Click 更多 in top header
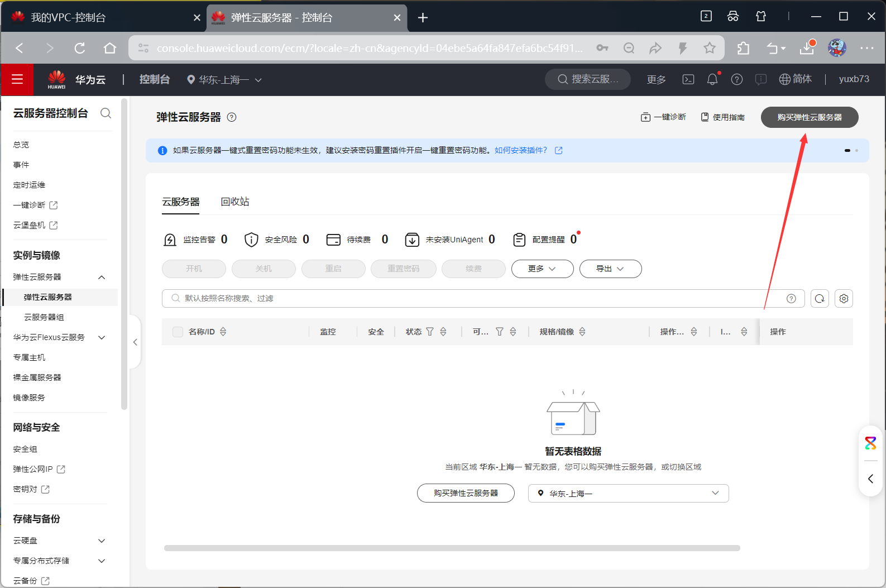This screenshot has width=886, height=588. pyautogui.click(x=657, y=79)
